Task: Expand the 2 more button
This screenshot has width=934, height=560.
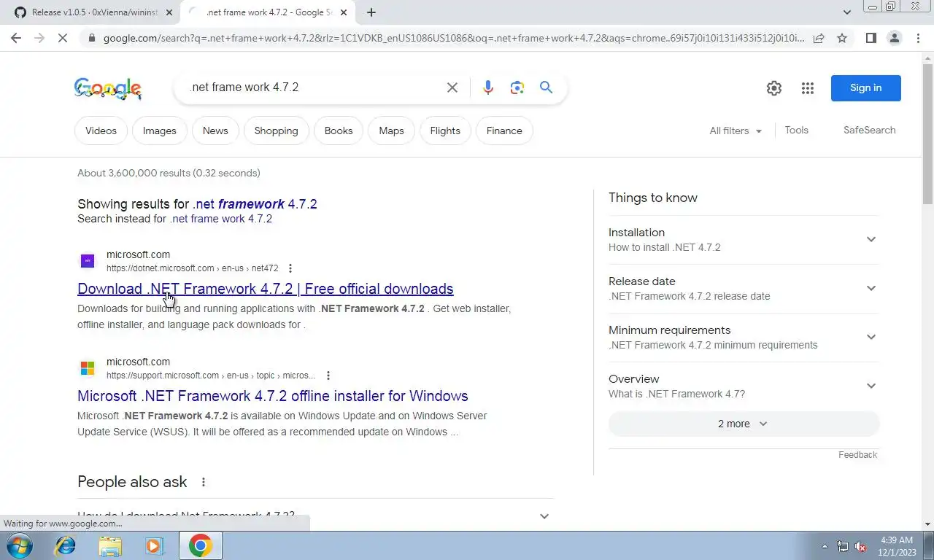Action: 744,424
